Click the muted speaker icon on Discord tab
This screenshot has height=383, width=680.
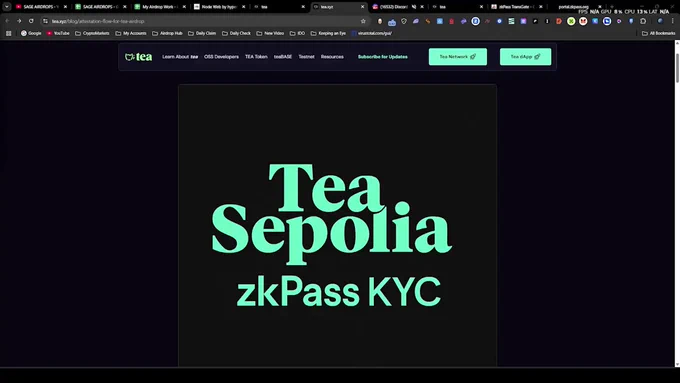(x=414, y=7)
